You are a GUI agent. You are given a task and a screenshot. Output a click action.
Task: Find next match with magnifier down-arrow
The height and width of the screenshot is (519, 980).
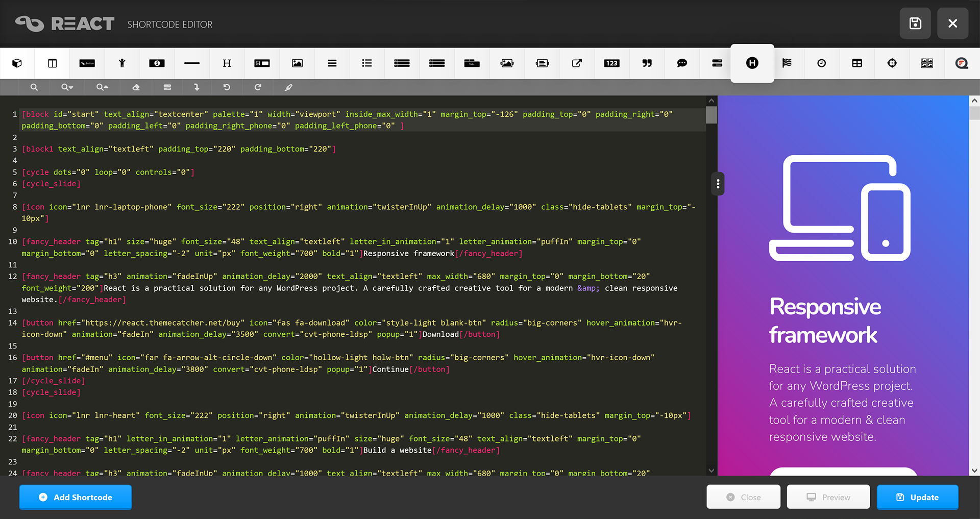coord(67,87)
